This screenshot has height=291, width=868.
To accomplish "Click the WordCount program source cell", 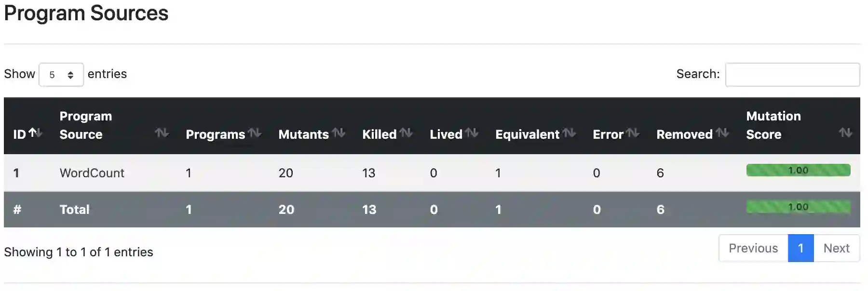I will coord(92,173).
